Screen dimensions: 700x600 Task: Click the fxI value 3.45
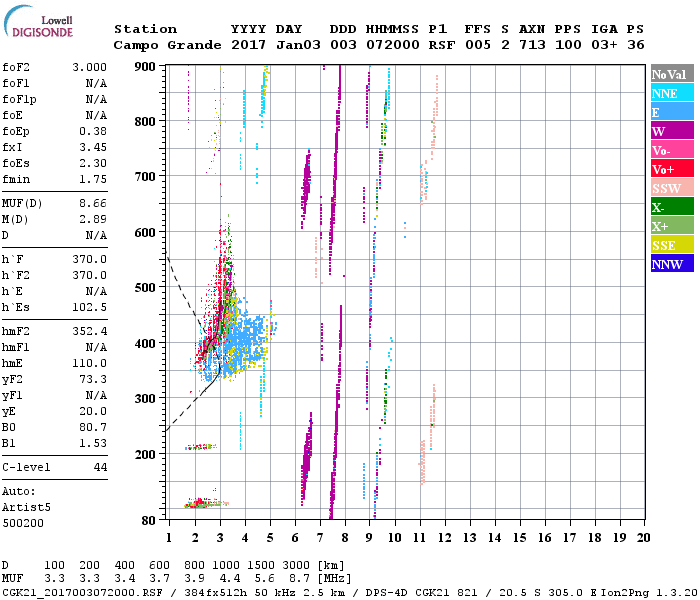(x=93, y=147)
